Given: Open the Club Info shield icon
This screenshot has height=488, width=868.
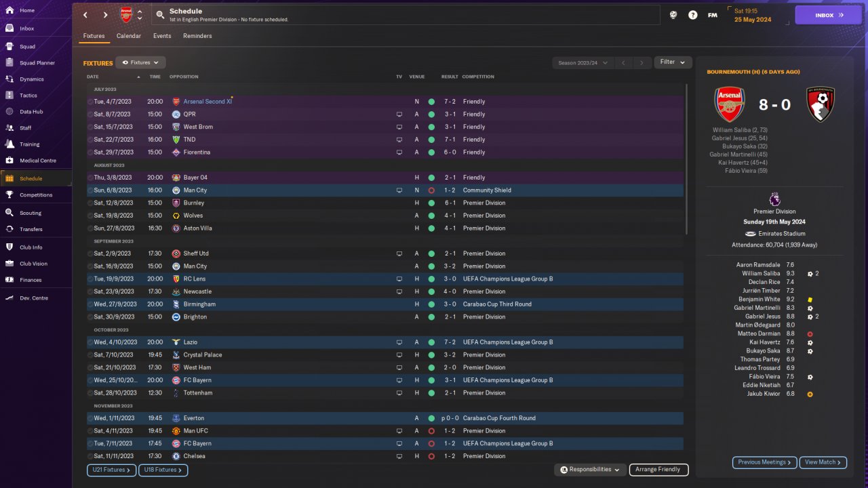Looking at the screenshot, I should tap(9, 247).
